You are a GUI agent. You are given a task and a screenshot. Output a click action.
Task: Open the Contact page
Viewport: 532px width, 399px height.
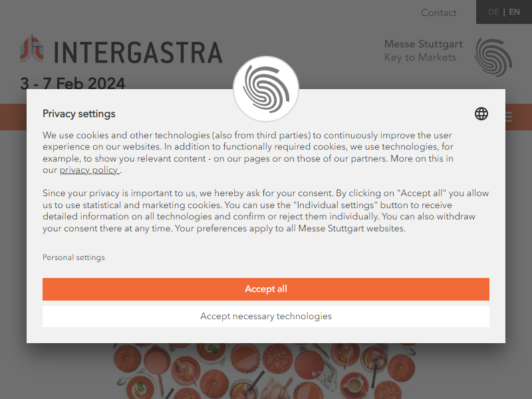438,13
